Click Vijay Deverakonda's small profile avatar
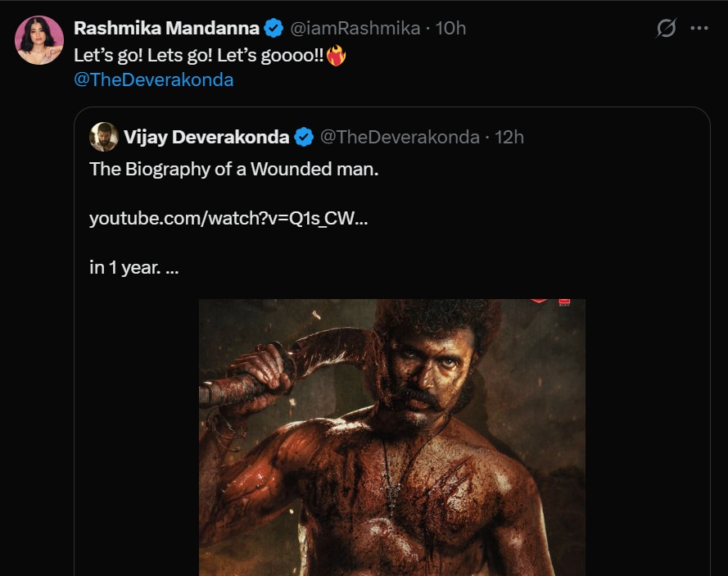This screenshot has width=728, height=576. [104, 137]
